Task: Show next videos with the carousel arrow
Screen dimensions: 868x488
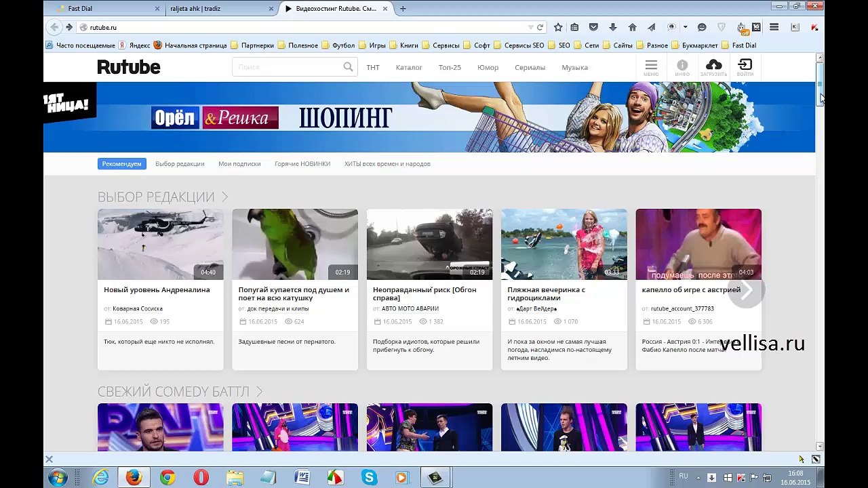Action: [x=746, y=291]
